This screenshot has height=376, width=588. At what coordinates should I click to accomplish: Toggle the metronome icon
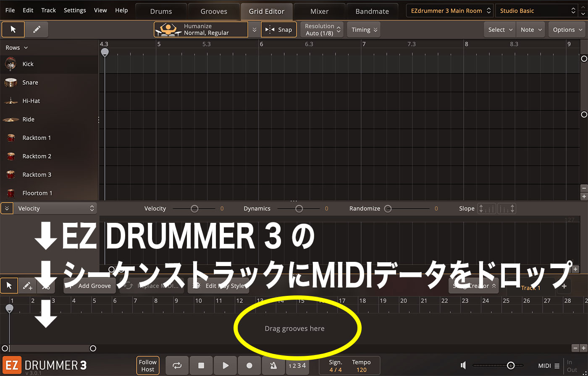(273, 366)
